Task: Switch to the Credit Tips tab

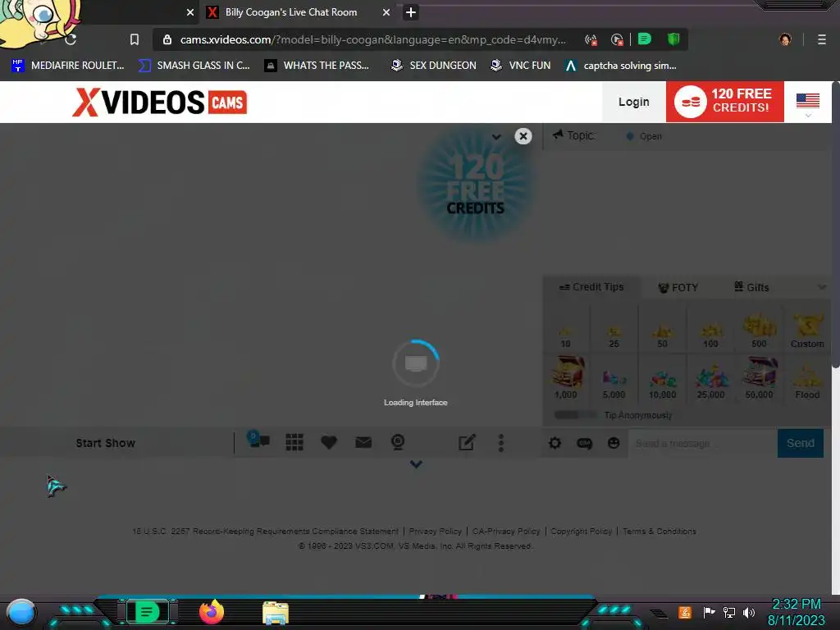Action: point(591,287)
